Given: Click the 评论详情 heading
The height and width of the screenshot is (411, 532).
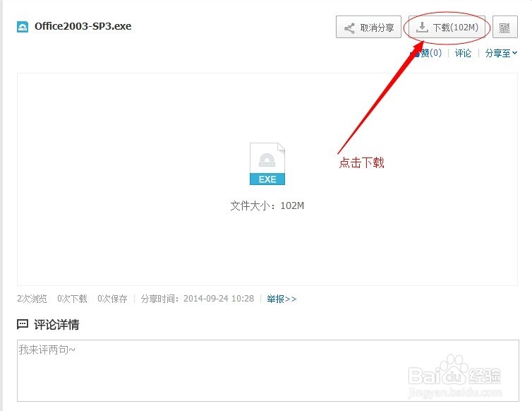Looking at the screenshot, I should point(56,325).
